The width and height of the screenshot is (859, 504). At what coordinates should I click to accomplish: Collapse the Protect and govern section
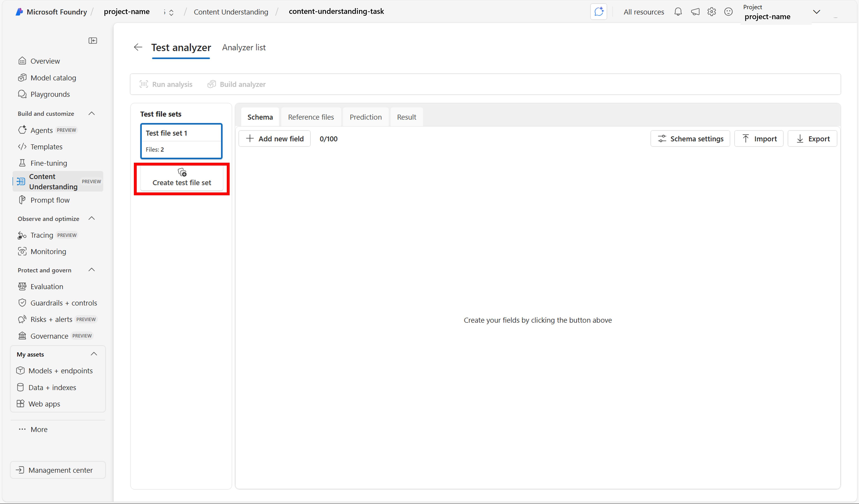click(92, 270)
